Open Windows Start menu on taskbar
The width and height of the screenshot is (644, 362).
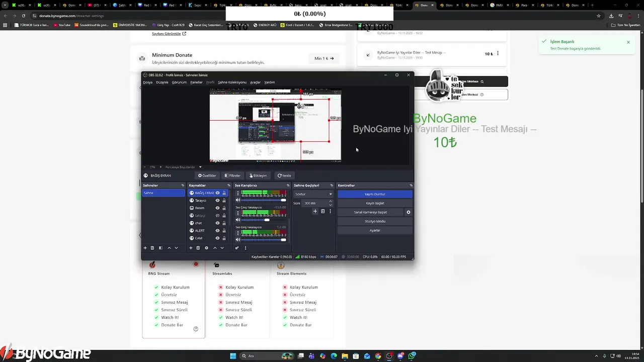pos(233,356)
